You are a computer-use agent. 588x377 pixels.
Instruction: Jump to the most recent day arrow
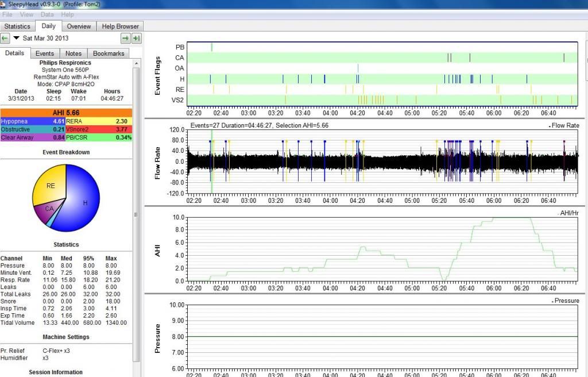click(x=136, y=39)
